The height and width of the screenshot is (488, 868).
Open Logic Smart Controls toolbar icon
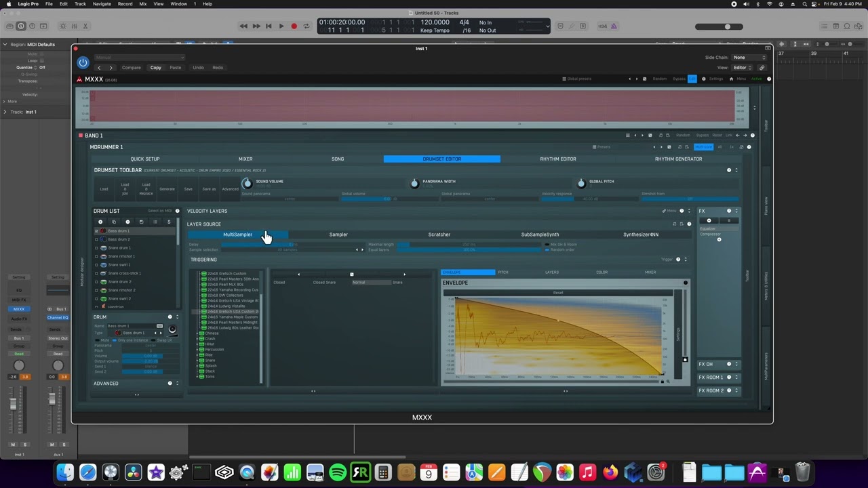coord(63,26)
